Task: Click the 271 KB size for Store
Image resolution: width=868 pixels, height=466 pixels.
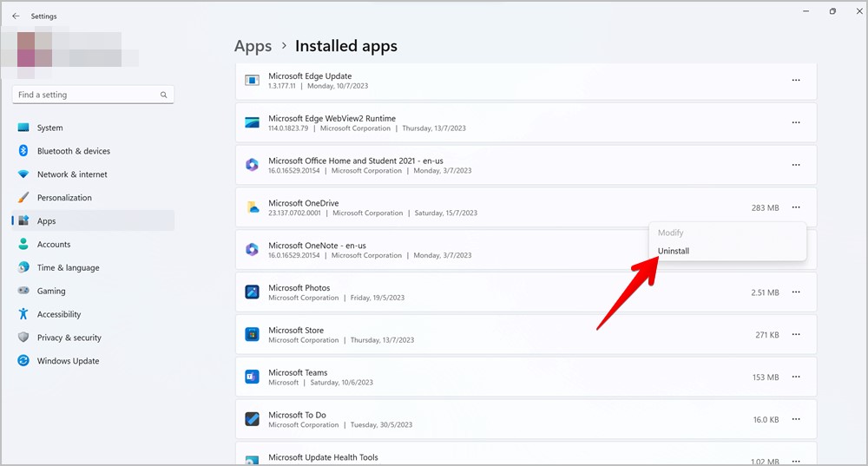Action: tap(767, 335)
